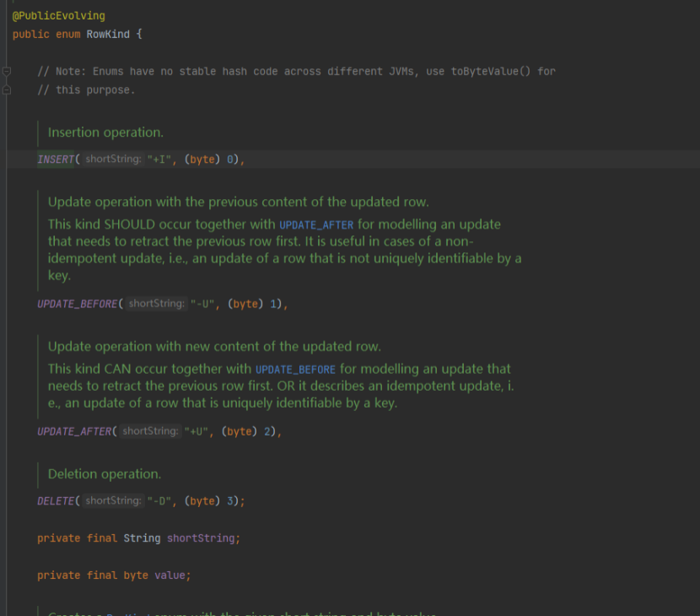Viewport: 700px width, 616px height.
Task: Click the UPDATE_BEFORE enum constant declaration
Action: [78, 305]
